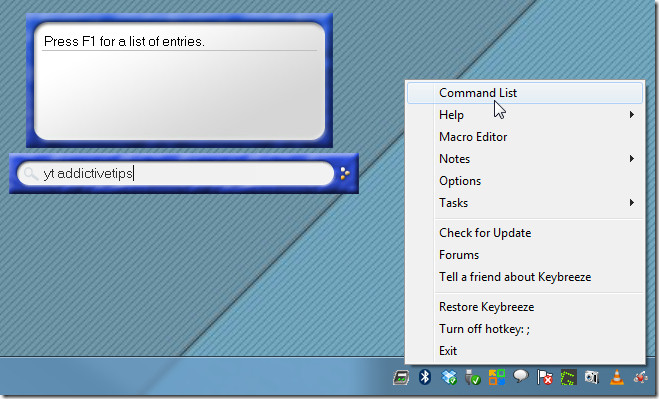This screenshot has height=399, width=659.
Task: Click the colored squares tray icon
Action: [497, 377]
